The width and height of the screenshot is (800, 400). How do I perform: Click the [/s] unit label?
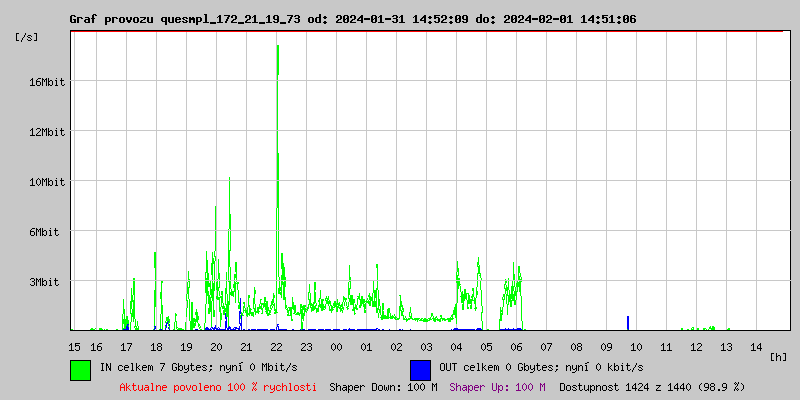(27, 37)
